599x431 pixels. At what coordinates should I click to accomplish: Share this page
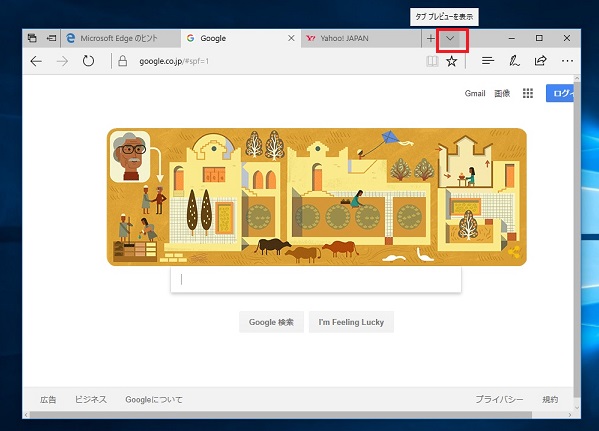pyautogui.click(x=541, y=61)
